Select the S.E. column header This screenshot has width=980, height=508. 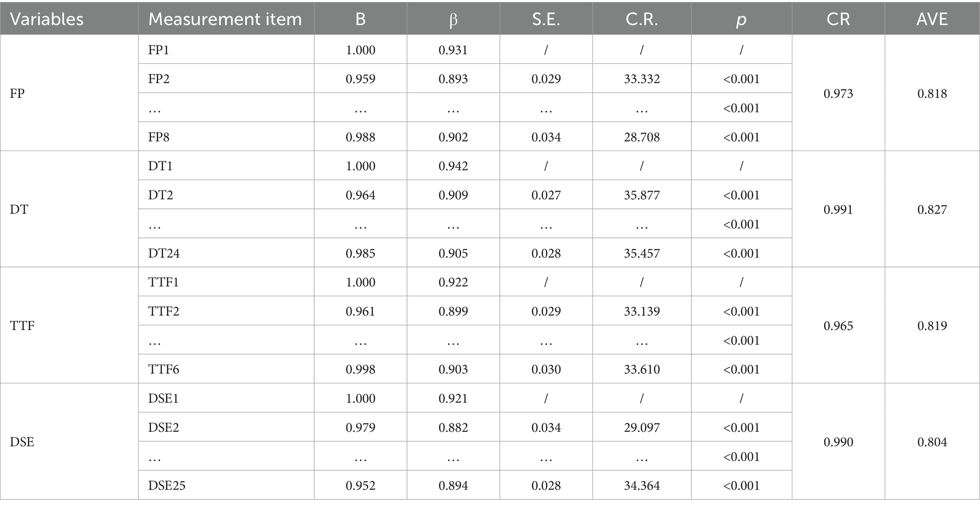(546, 19)
